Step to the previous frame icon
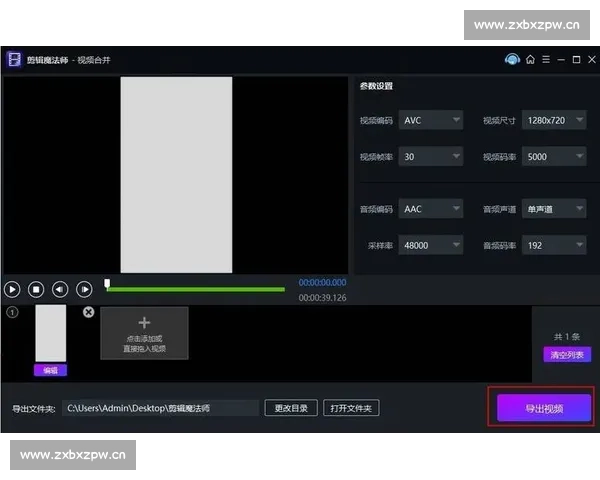The width and height of the screenshot is (600, 480). (60, 289)
